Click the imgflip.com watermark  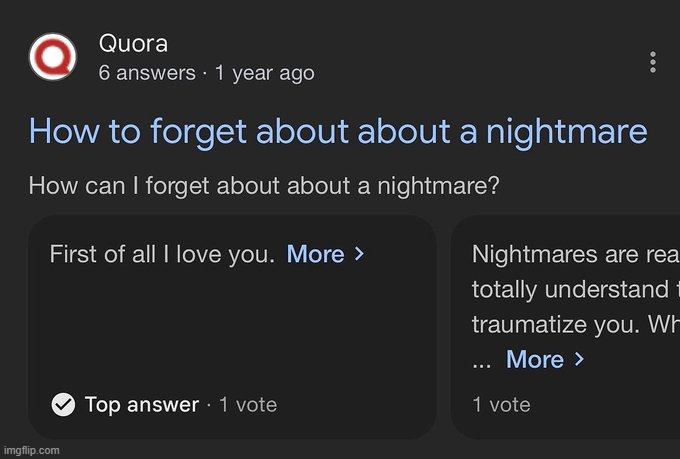coord(31,450)
